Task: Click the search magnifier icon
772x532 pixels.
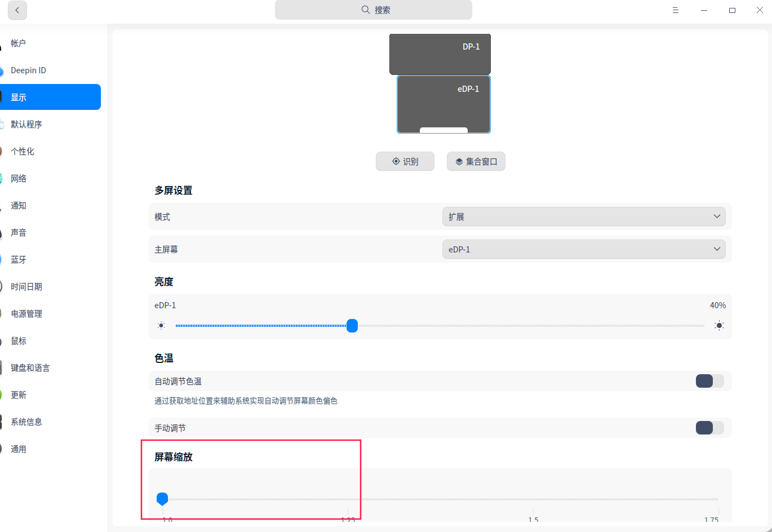Action: [366, 10]
